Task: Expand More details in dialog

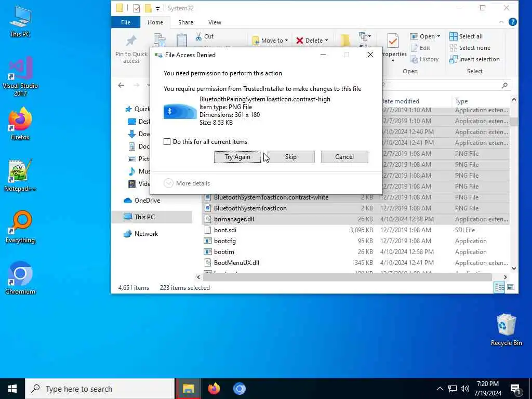Action: pyautogui.click(x=187, y=183)
